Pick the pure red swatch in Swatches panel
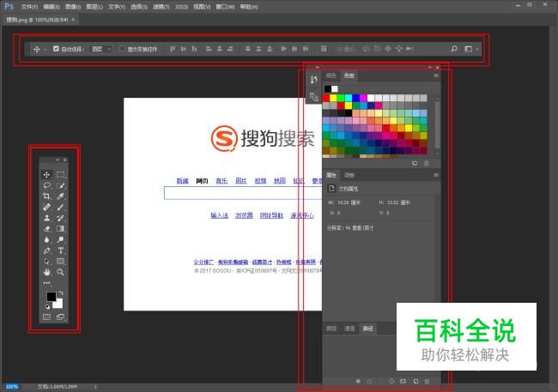 click(x=326, y=98)
